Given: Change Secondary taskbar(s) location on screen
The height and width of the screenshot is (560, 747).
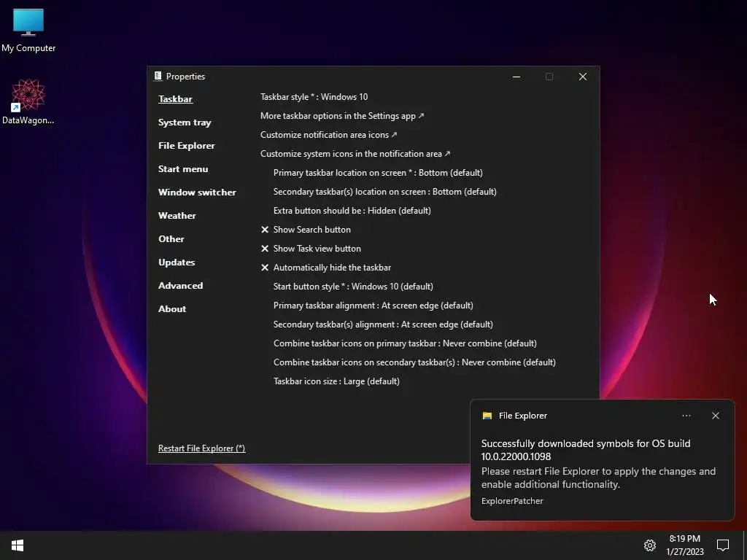Looking at the screenshot, I should [x=385, y=192].
